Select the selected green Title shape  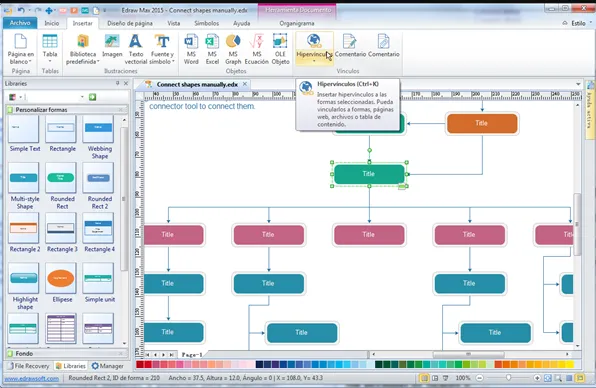tap(369, 174)
